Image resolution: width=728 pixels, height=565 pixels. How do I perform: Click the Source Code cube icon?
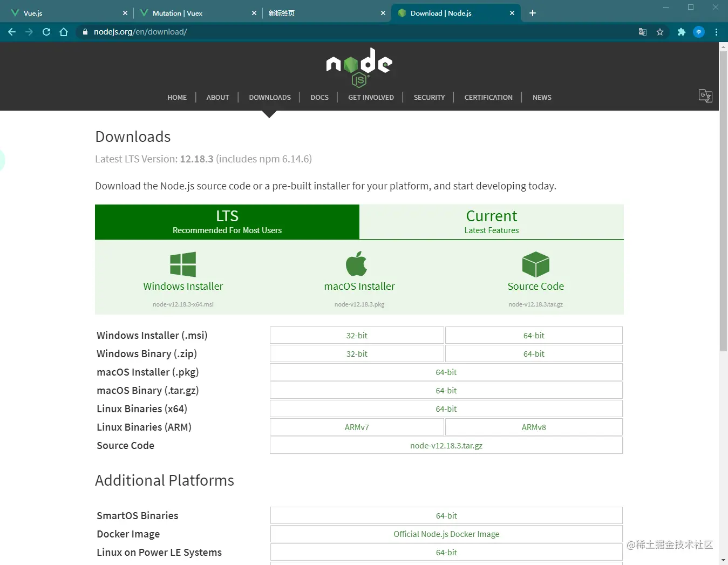pyautogui.click(x=535, y=264)
